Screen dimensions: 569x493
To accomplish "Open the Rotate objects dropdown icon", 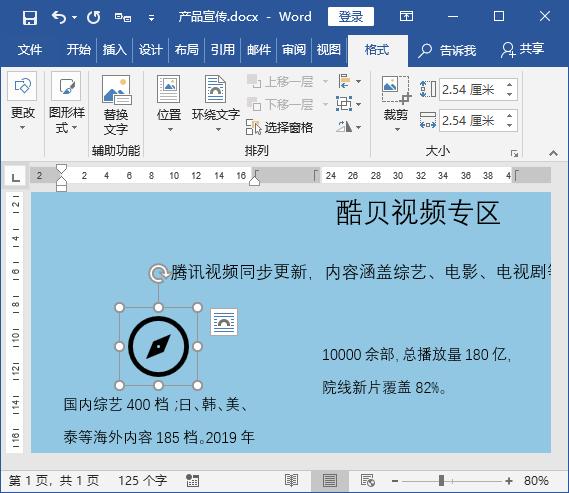I will pyautogui.click(x=349, y=127).
